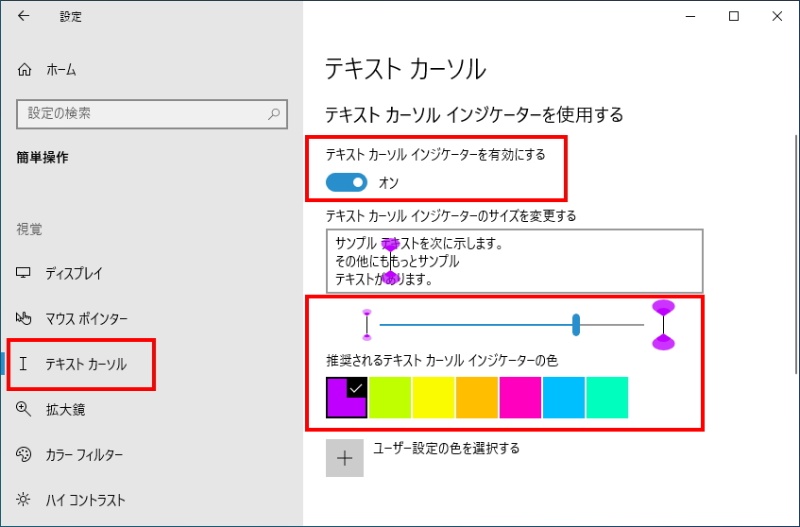Click the indicator size slider handle
The height and width of the screenshot is (527, 800).
576,325
